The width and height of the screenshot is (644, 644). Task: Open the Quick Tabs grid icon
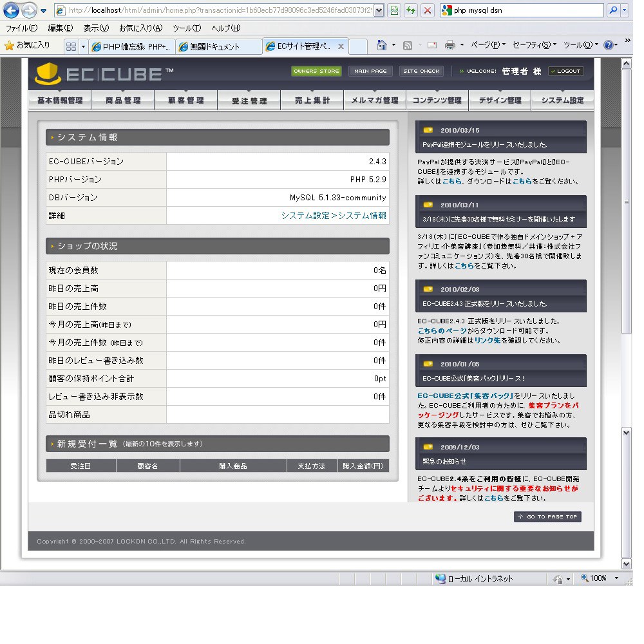(x=71, y=46)
